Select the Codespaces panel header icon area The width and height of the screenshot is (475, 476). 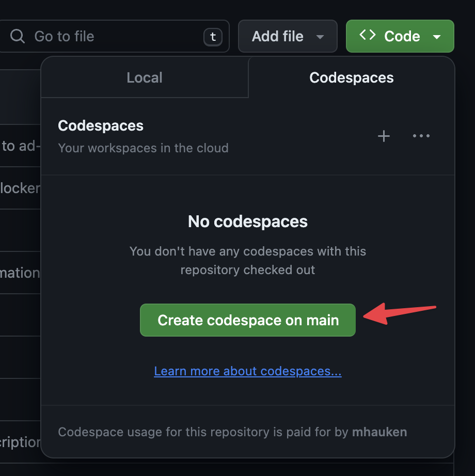(100, 125)
